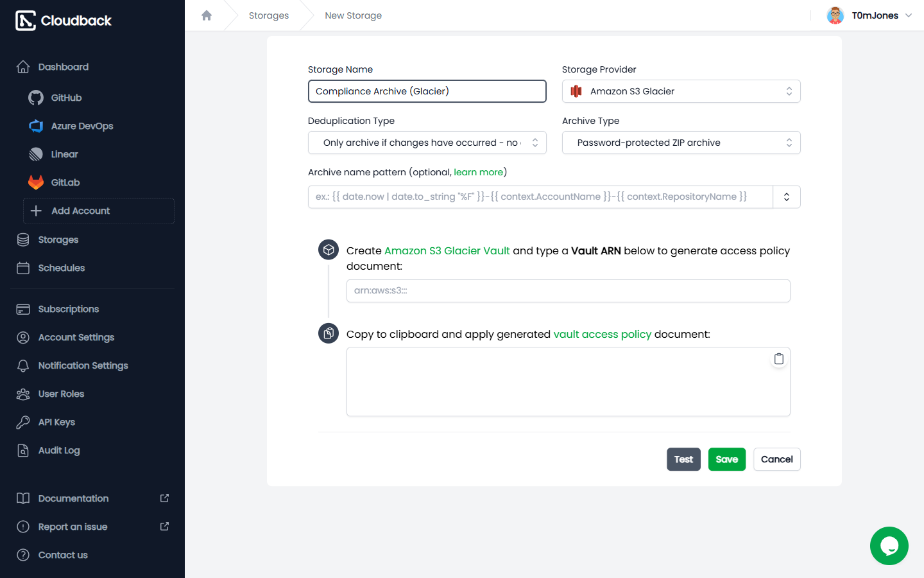
Task: Click the user avatar picture
Action: 835,15
